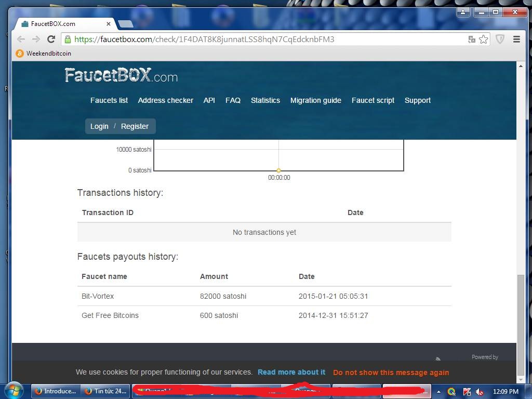
Task: Click the browser forward arrow
Action: 36,39
